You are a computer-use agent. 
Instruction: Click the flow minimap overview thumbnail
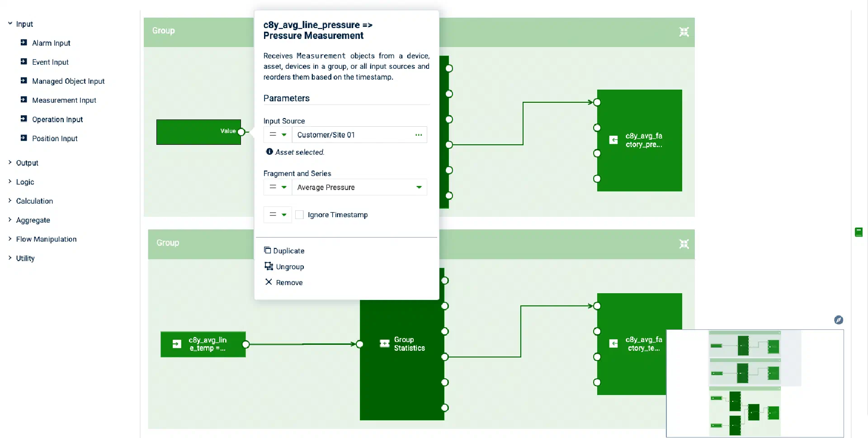tap(755, 383)
